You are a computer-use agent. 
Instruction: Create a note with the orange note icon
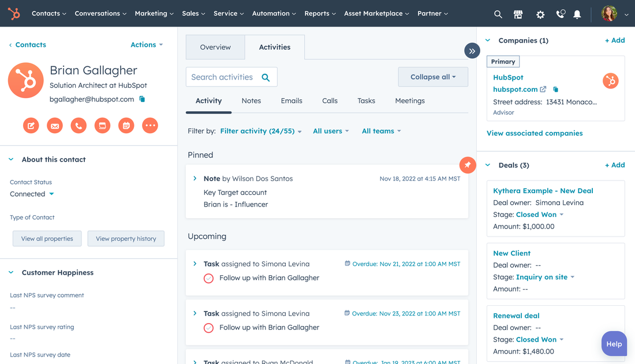pyautogui.click(x=31, y=126)
